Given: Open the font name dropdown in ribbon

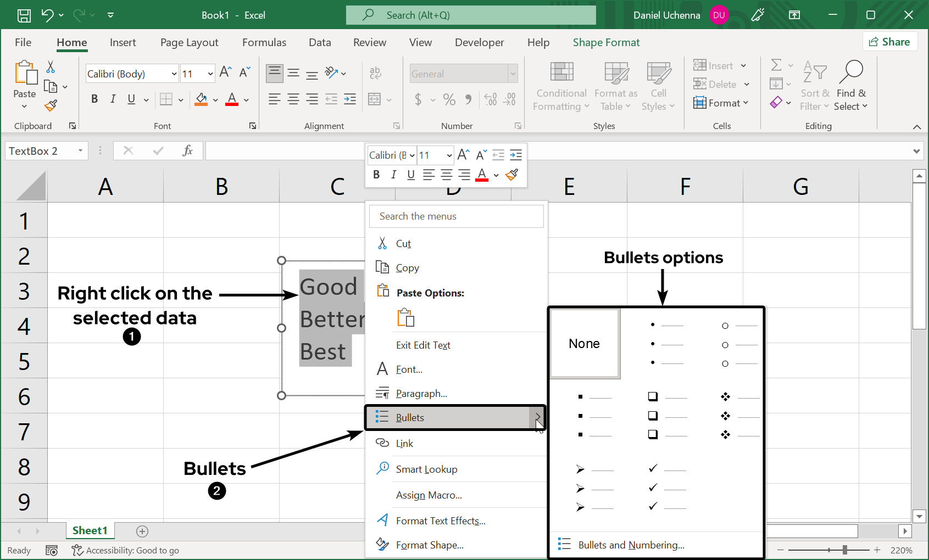Looking at the screenshot, I should (174, 74).
